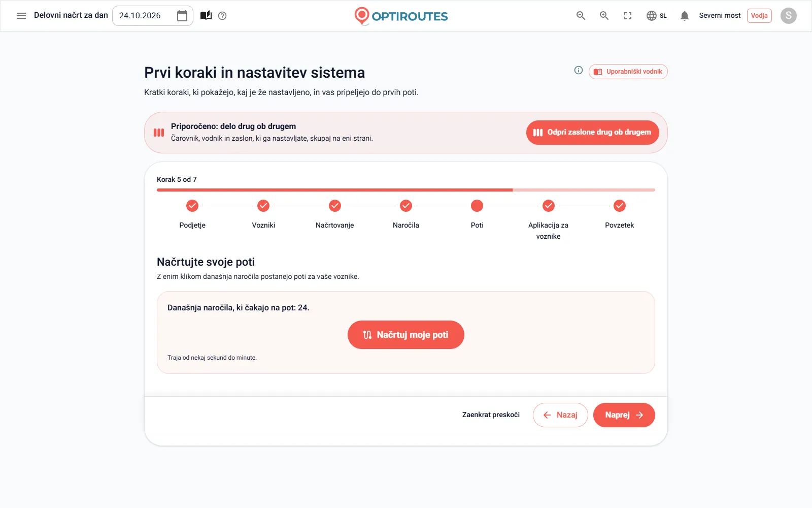Click the Vodja role badge
Screen dimensions: 812x508
tap(759, 16)
